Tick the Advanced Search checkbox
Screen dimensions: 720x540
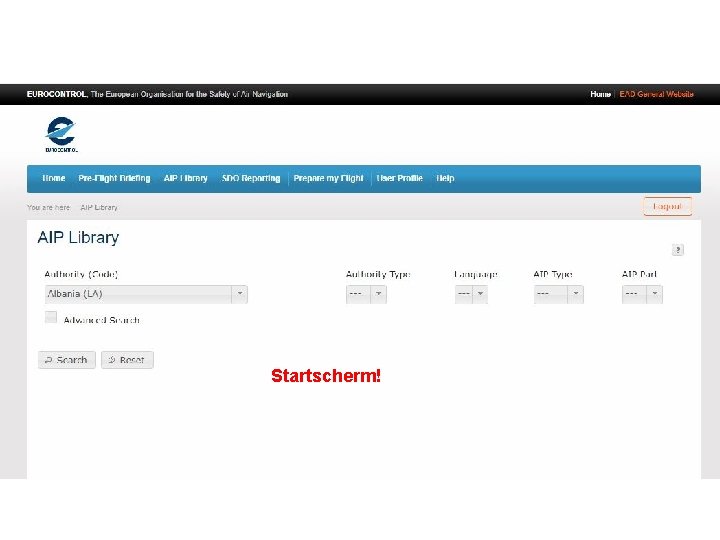tap(51, 317)
